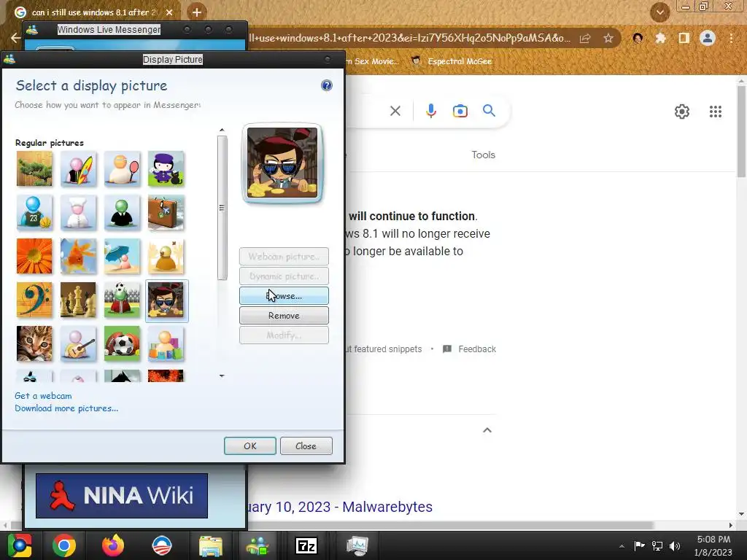This screenshot has height=560, width=747.
Task: Click the Feedback link on snippet
Action: coord(469,349)
